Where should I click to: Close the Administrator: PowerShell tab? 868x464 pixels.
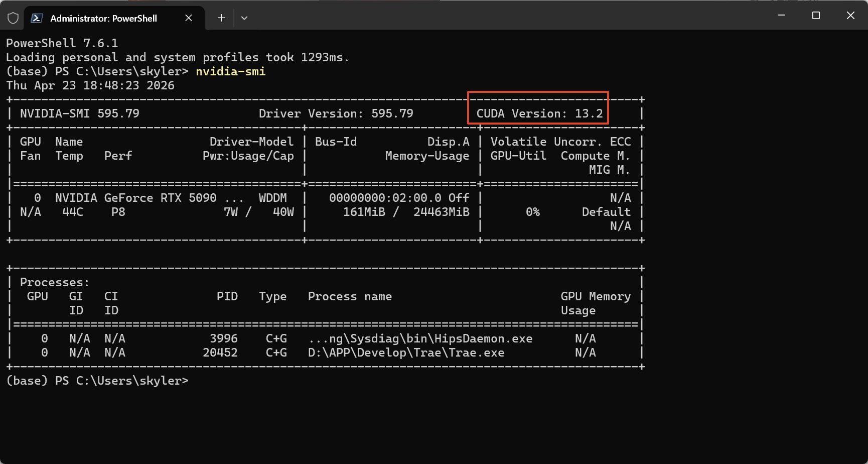point(189,18)
